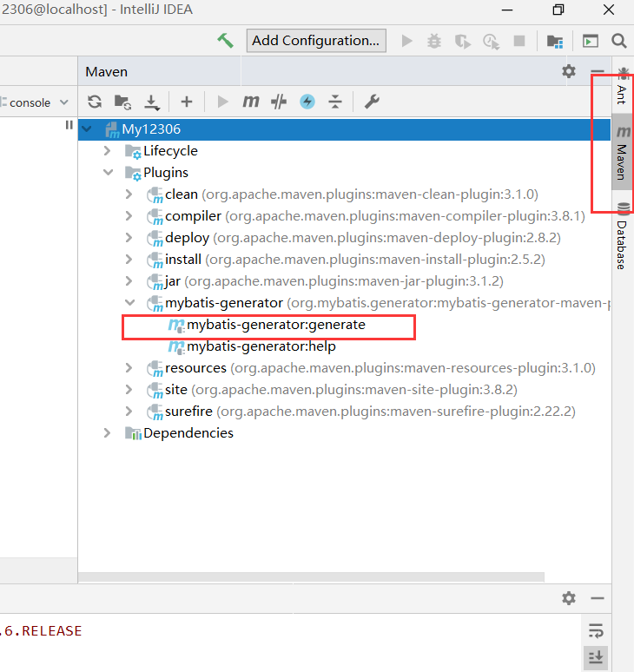Hide the bottom panel via minus
Screen dimensions: 634x672
pyautogui.click(x=598, y=598)
